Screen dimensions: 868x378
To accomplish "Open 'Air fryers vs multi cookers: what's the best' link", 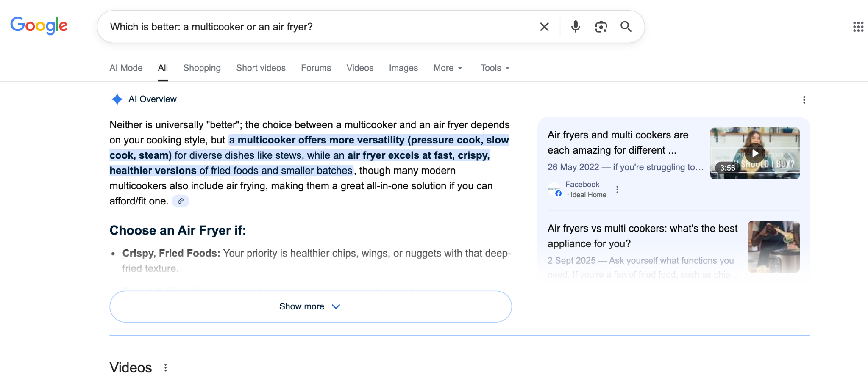I will pyautogui.click(x=643, y=236).
